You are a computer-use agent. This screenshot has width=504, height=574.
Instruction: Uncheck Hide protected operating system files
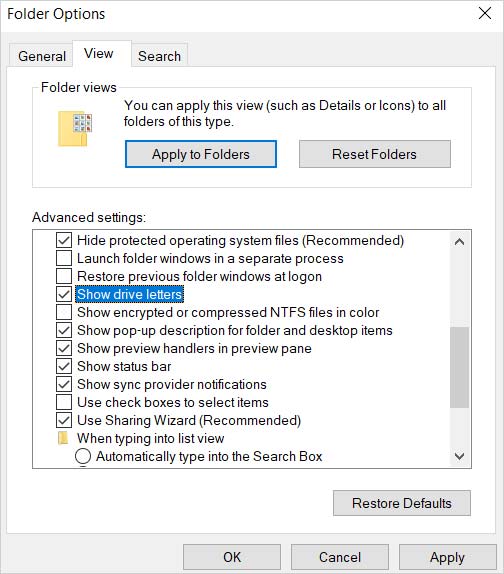[64, 241]
